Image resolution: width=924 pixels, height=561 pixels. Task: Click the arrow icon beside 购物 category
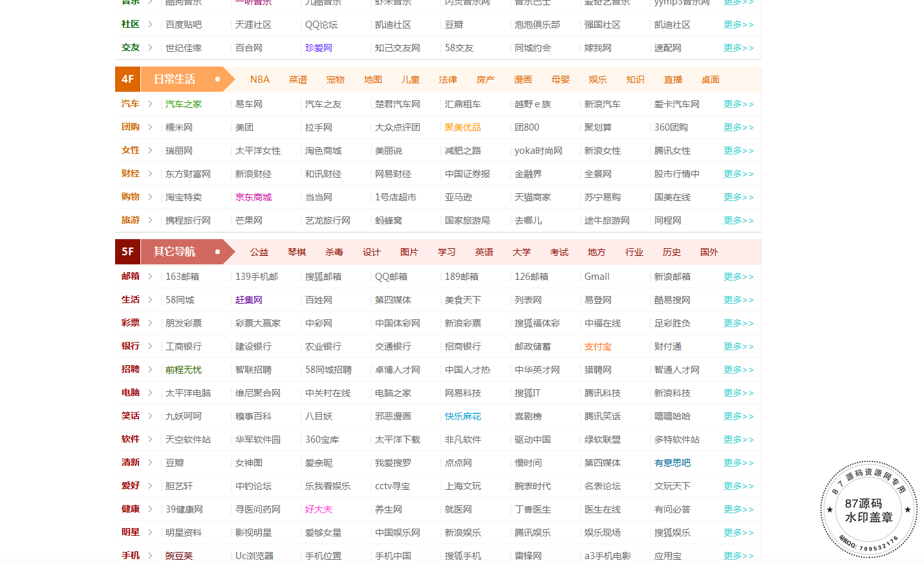click(x=150, y=197)
